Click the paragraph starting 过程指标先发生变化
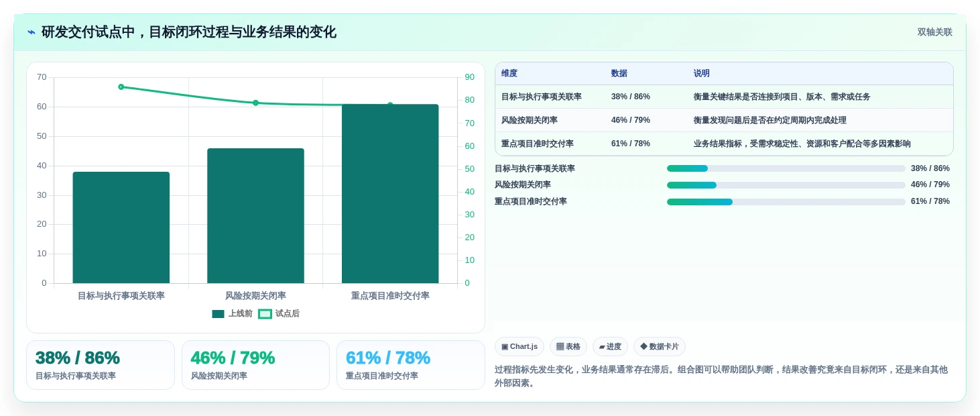This screenshot has height=416, width=980. point(721,376)
